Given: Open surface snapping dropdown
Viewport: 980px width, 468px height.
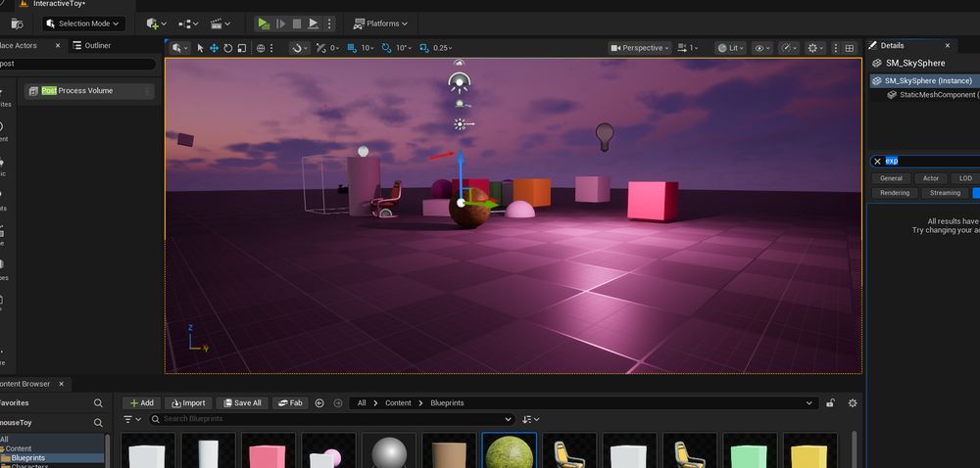Looking at the screenshot, I should (x=299, y=48).
